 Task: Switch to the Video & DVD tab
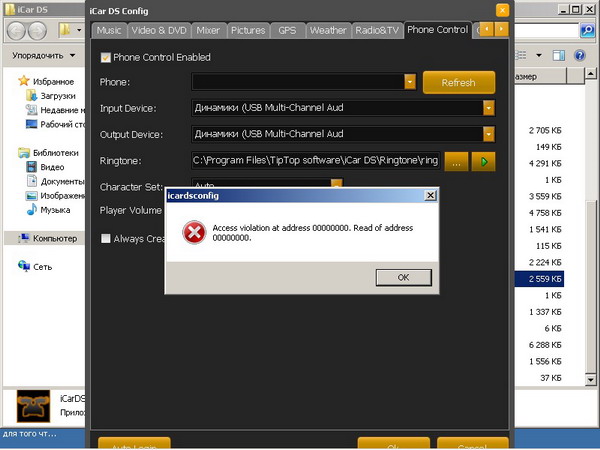160,30
